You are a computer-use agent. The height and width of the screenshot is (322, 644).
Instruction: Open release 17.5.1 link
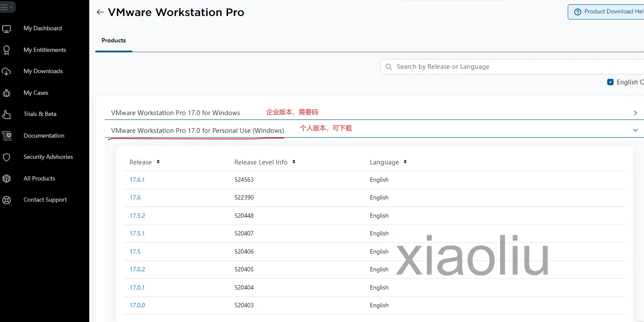coord(137,234)
